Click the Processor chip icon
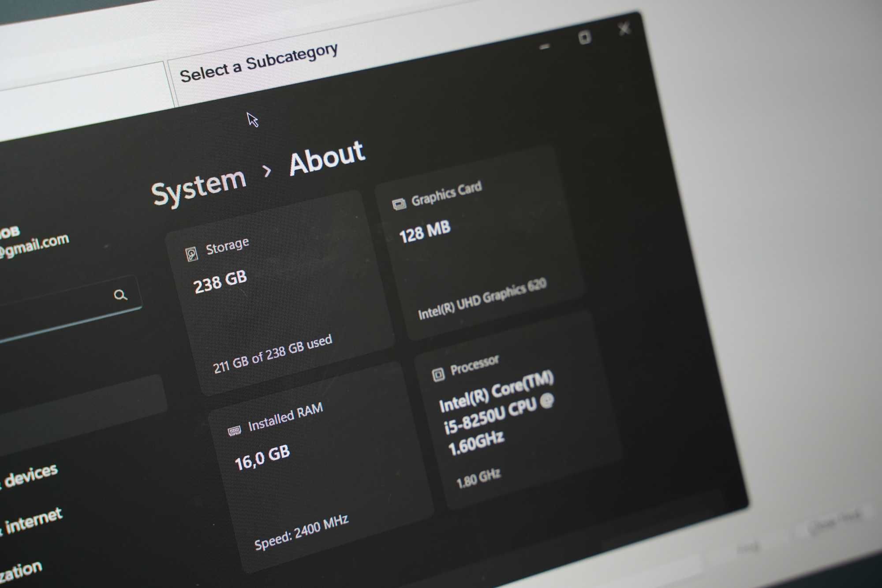 point(438,374)
